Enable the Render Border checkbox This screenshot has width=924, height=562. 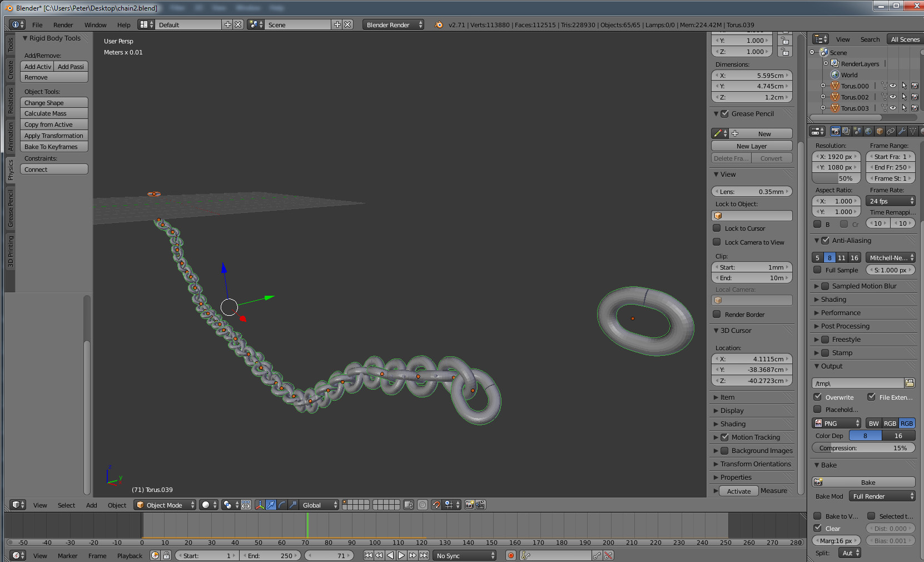point(717,314)
